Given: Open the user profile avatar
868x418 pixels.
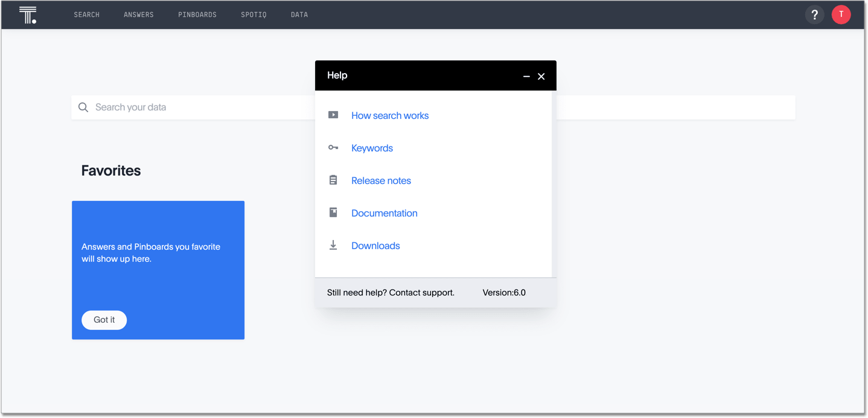Looking at the screenshot, I should (841, 14).
